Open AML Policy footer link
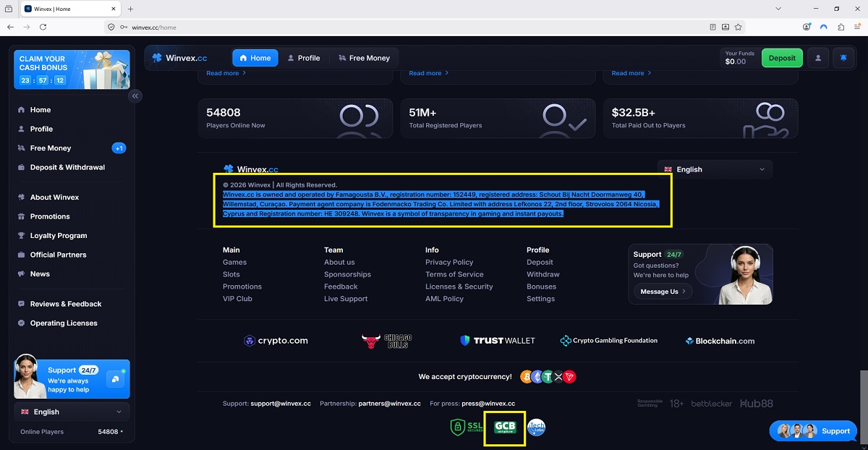The image size is (868, 450). [x=444, y=299]
